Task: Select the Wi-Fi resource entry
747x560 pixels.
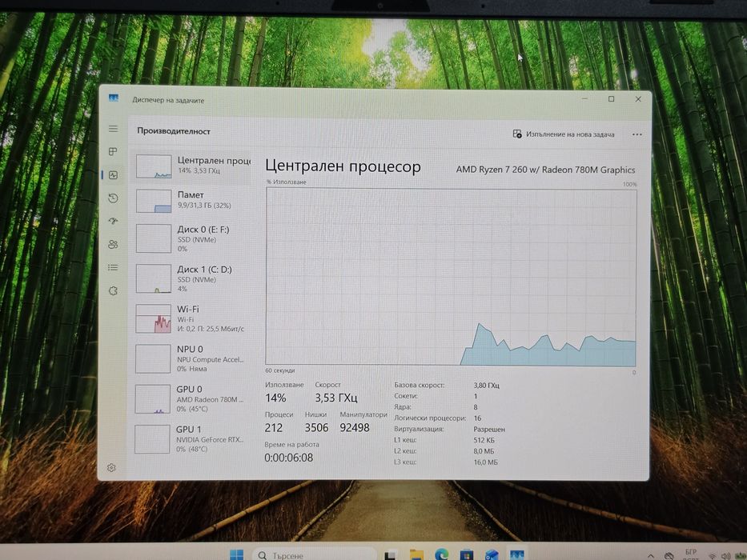Action: [x=192, y=318]
